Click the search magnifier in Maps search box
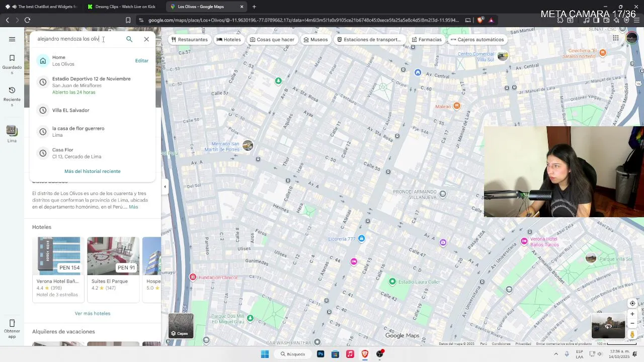Image resolution: width=644 pixels, height=362 pixels. pyautogui.click(x=129, y=39)
